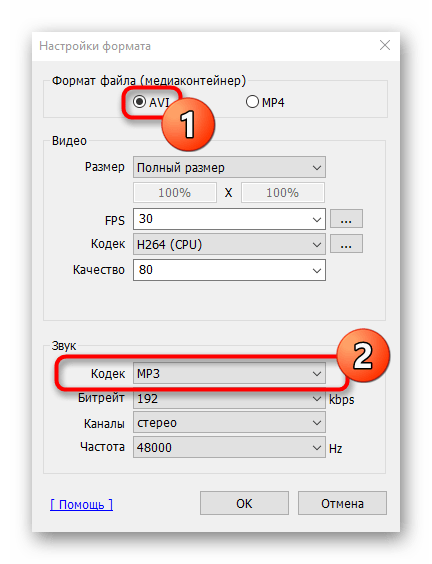Click inside the FPS value field

pyautogui.click(x=221, y=219)
